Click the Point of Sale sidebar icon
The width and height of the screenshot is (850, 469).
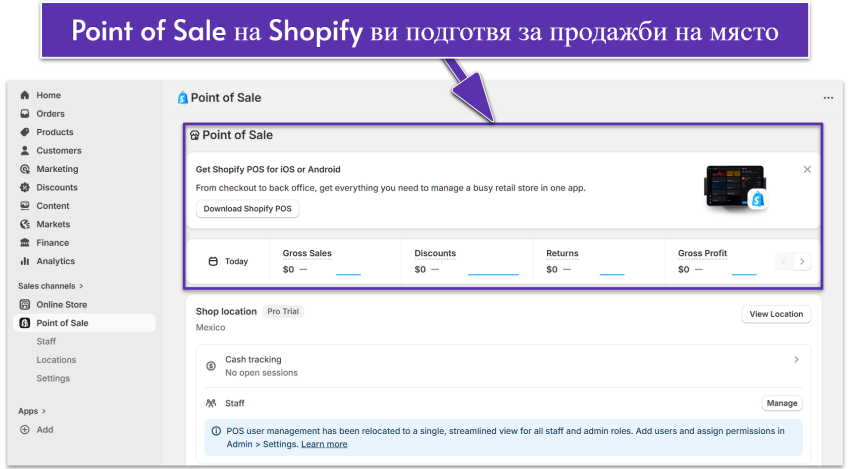(24, 323)
